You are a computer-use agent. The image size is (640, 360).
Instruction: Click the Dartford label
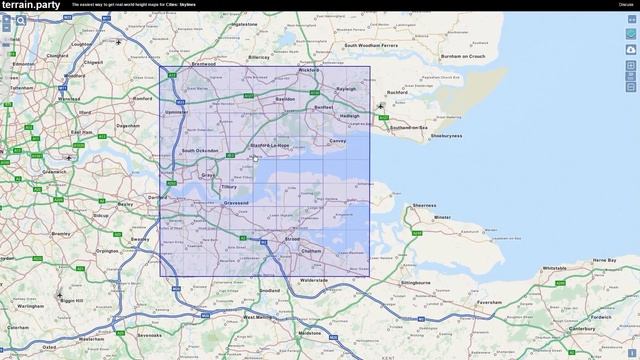pos(158,198)
